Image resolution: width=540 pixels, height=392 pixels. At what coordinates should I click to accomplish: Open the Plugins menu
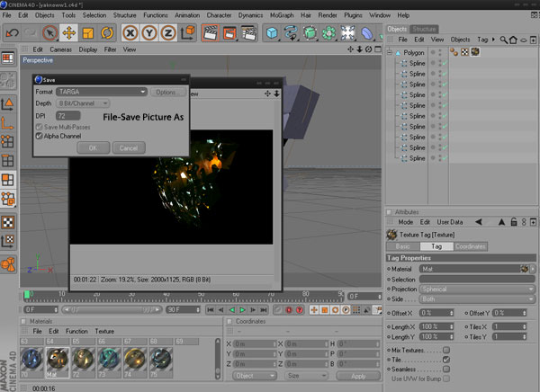point(353,15)
